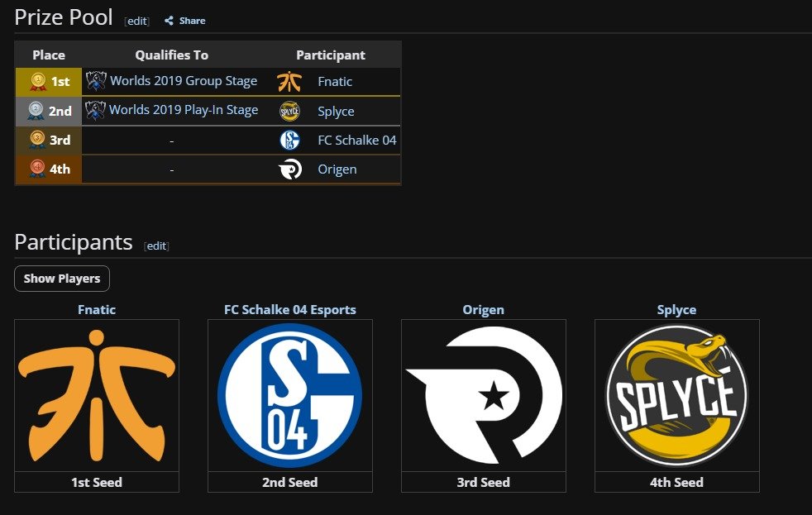Open FC Schalke 04 link in table
This screenshot has width=812, height=515.
357,141
